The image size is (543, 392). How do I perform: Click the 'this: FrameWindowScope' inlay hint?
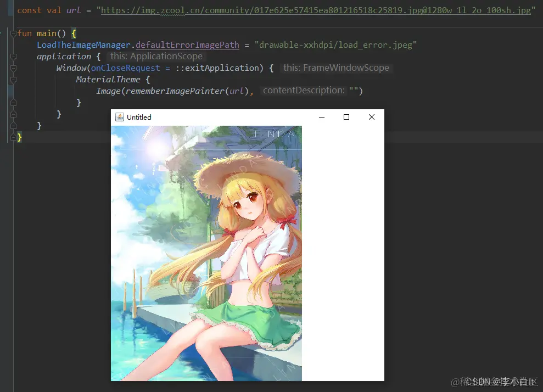pos(336,68)
